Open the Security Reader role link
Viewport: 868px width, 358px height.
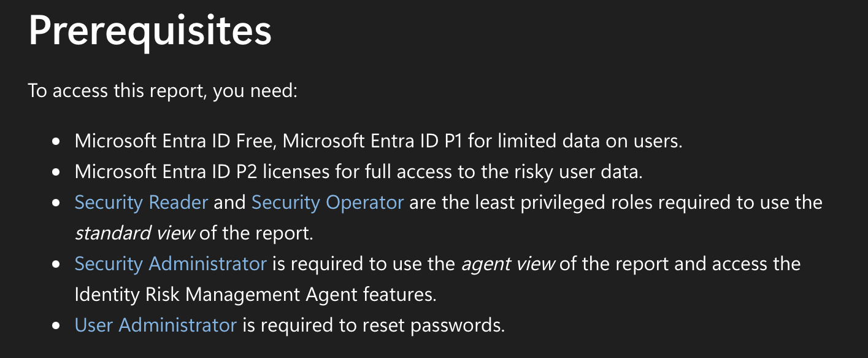pyautogui.click(x=141, y=202)
